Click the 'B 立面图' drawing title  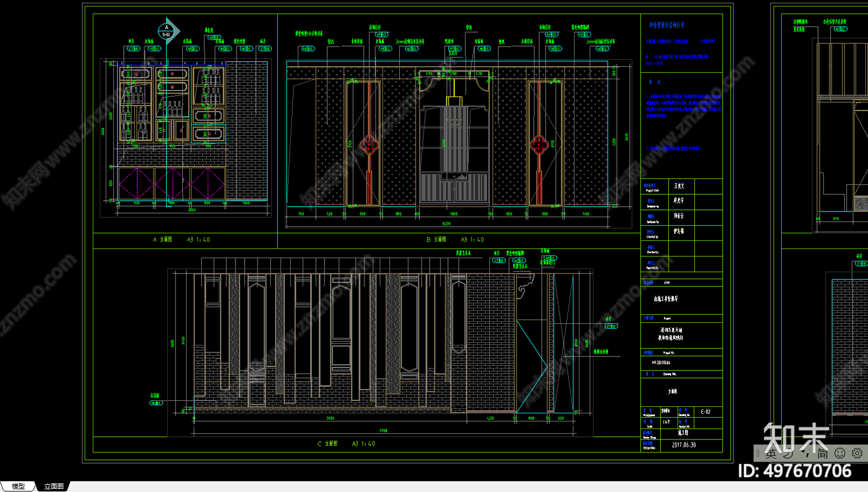(436, 239)
